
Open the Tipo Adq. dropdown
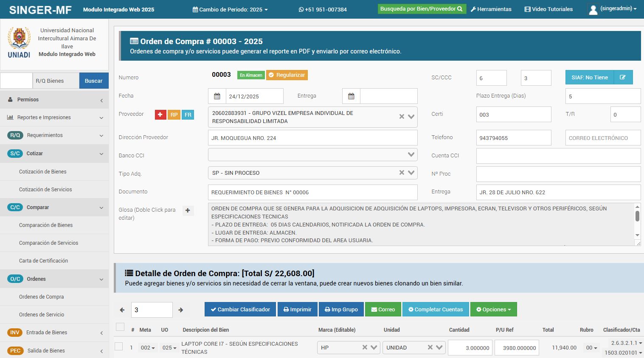click(x=410, y=173)
